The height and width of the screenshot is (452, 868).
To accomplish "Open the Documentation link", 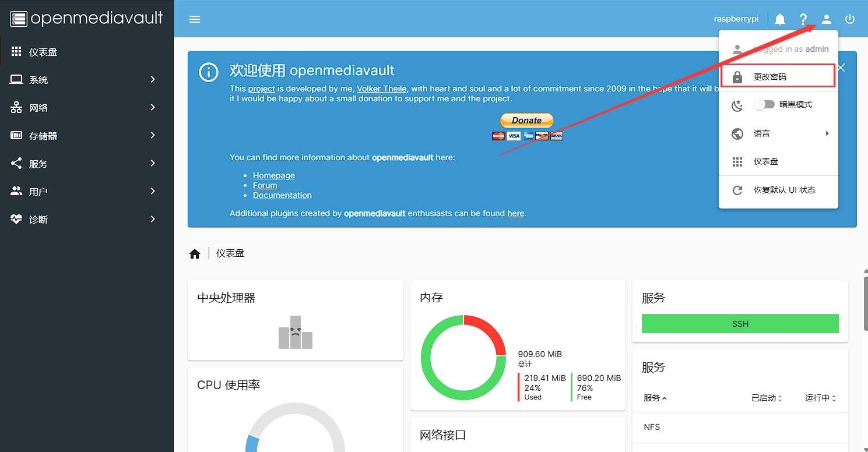I will tap(282, 195).
